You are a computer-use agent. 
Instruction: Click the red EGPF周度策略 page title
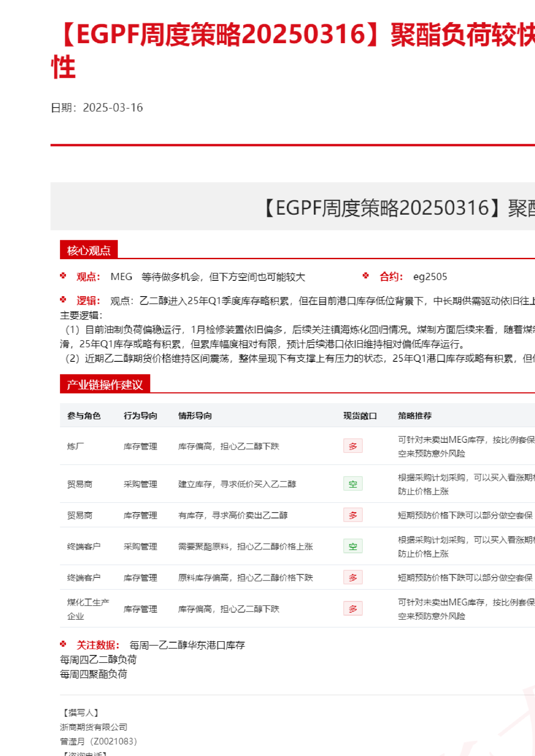(293, 35)
